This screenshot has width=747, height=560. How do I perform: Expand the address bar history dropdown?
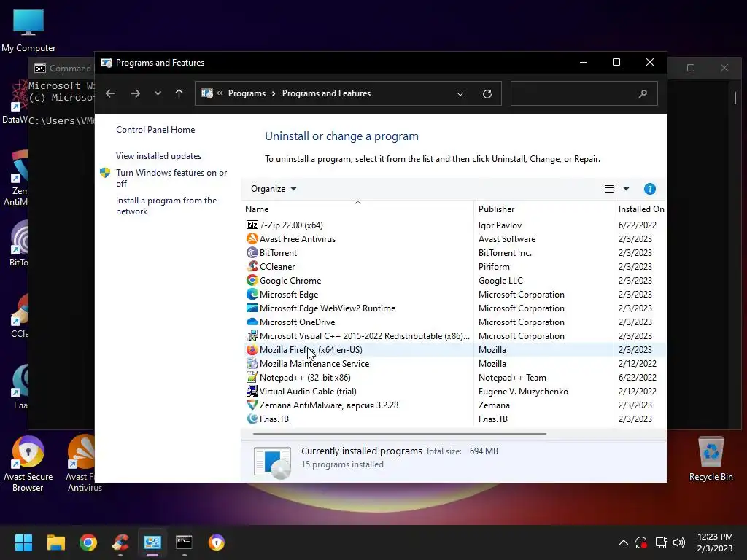pos(460,94)
